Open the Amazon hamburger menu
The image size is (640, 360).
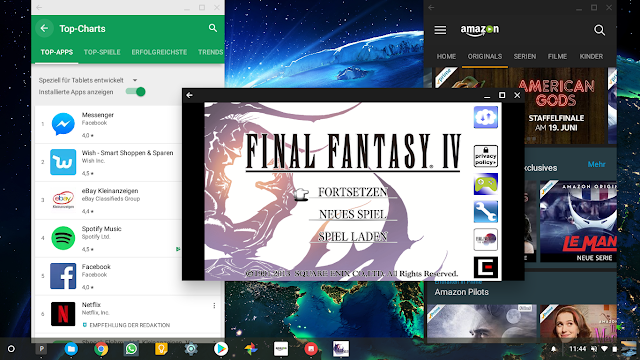click(x=440, y=30)
